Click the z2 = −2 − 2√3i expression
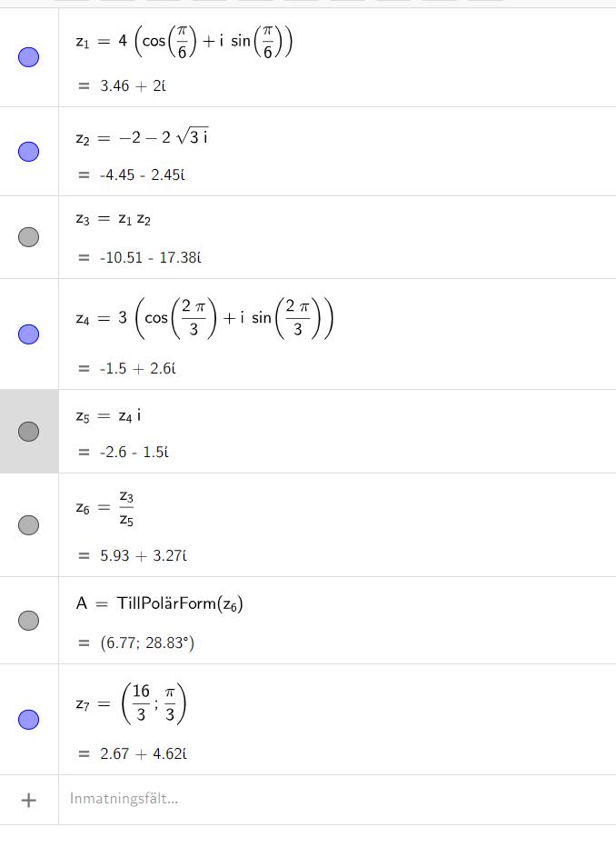Viewport: 616px width, 857px height. coord(143,138)
